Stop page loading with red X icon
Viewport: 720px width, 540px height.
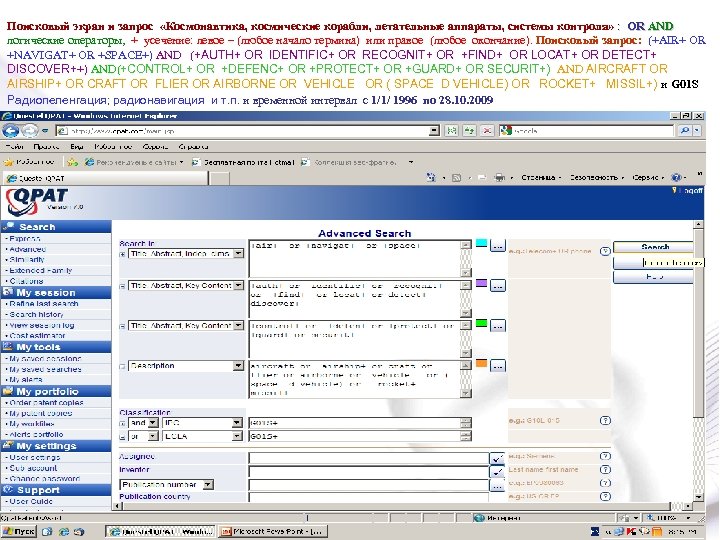487,131
